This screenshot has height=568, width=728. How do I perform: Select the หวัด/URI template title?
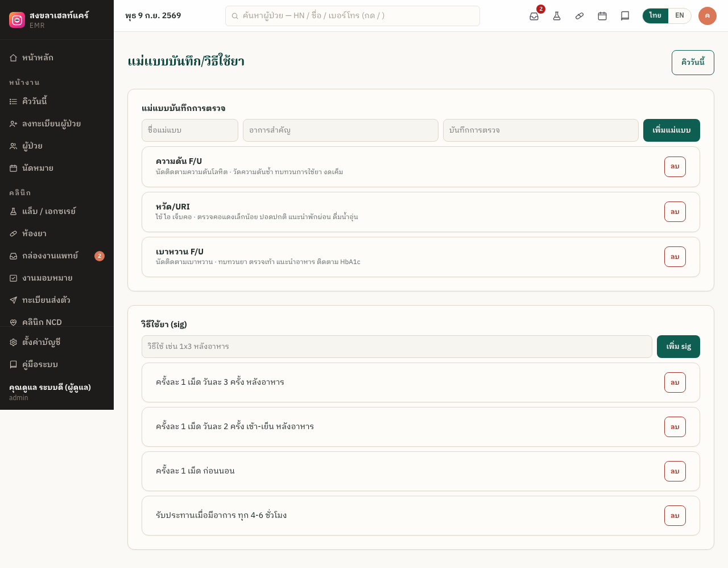pyautogui.click(x=173, y=207)
